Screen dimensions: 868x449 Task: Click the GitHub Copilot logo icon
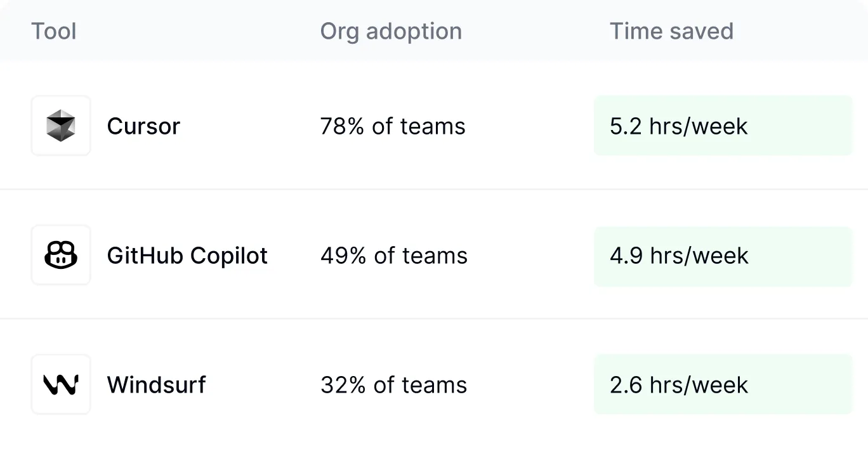point(61,255)
